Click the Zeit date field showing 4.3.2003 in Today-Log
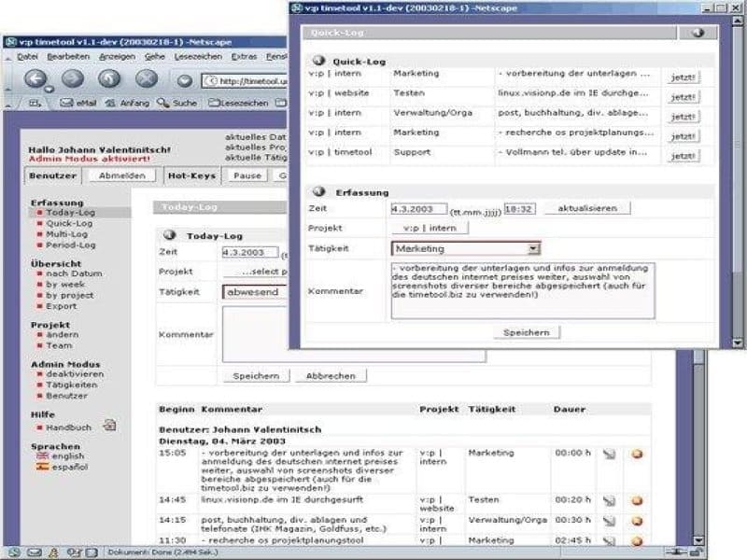Viewport: 747px width, 560px height. pyautogui.click(x=250, y=252)
